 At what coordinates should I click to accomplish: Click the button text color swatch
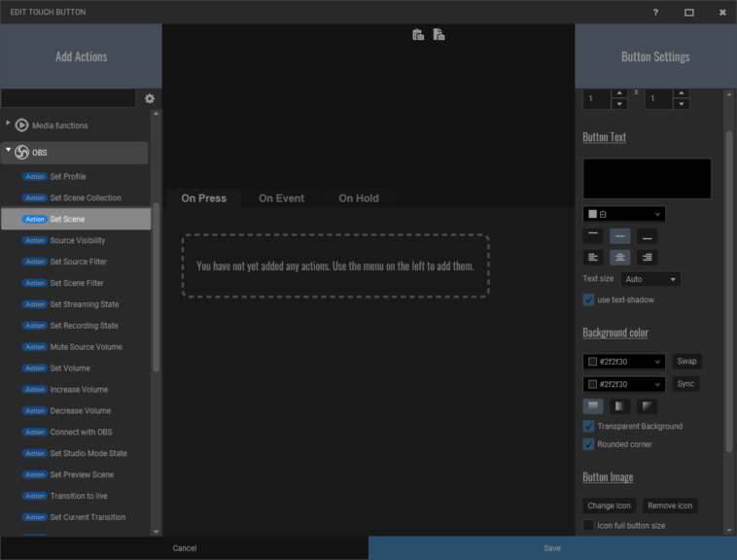593,214
